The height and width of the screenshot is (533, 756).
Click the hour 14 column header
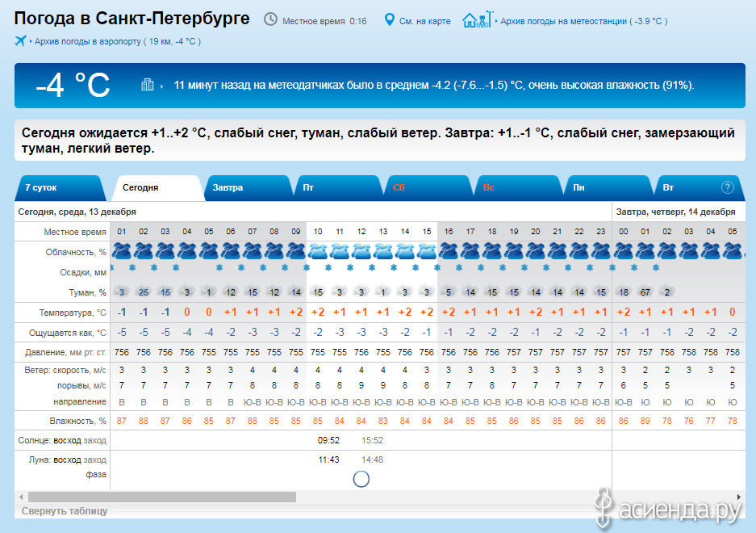click(x=405, y=231)
